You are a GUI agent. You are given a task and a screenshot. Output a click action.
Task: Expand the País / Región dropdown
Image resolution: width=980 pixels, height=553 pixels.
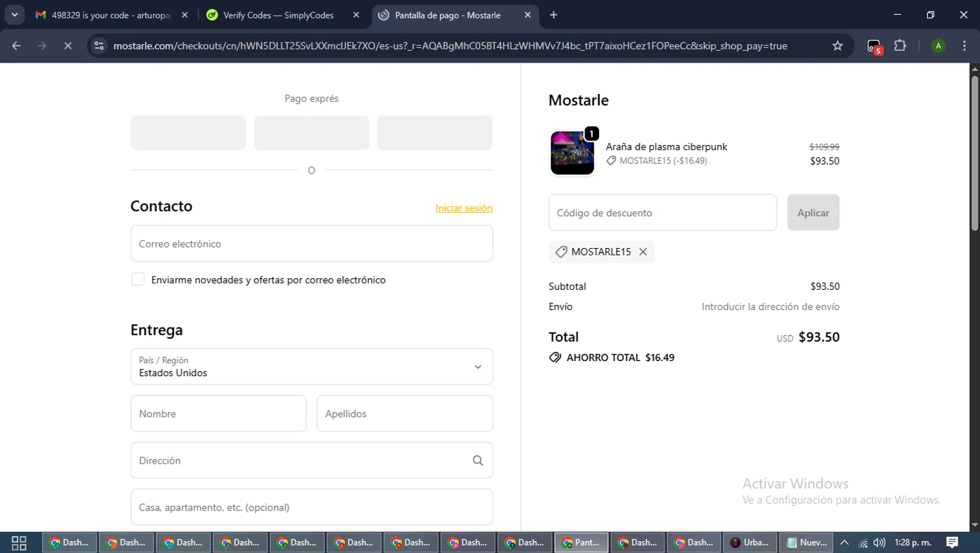tap(312, 366)
